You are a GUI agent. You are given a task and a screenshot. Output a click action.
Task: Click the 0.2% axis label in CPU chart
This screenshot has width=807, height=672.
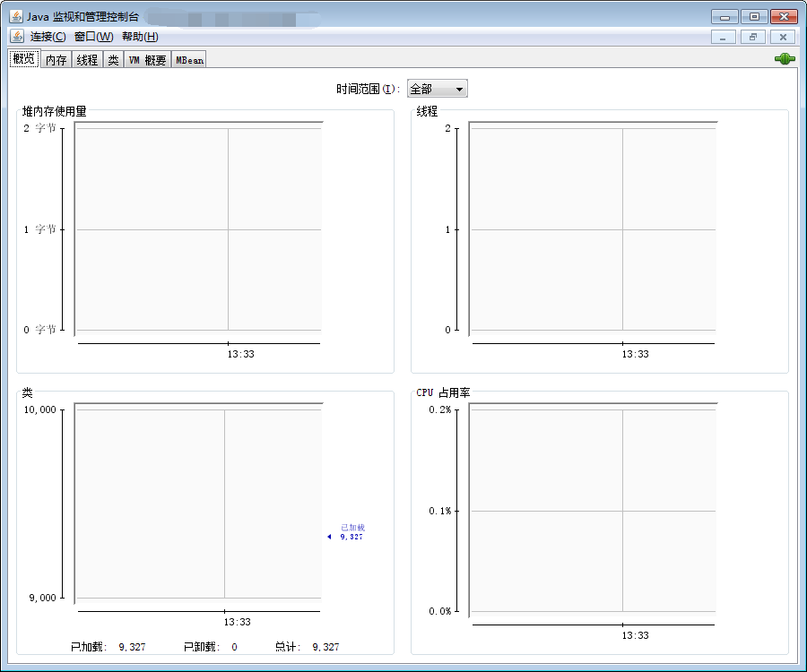[440, 409]
